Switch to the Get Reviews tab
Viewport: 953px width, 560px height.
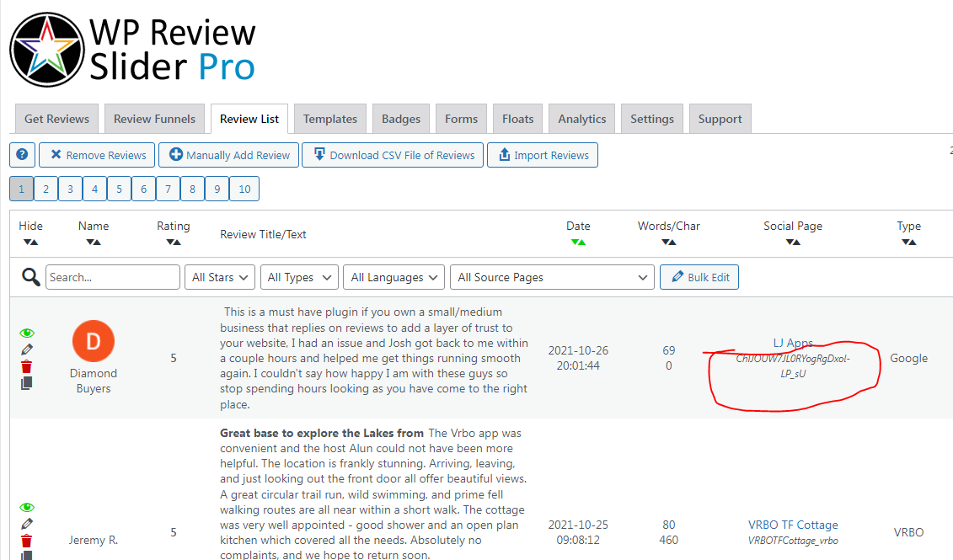tap(56, 119)
